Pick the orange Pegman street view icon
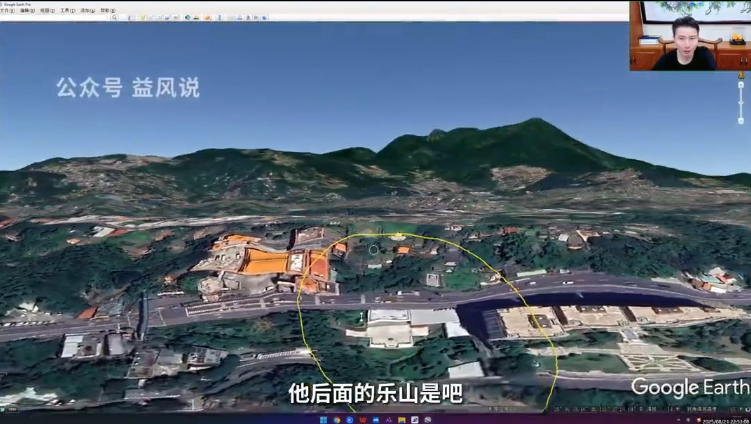Screen dimensions: 751x424 [x=741, y=75]
